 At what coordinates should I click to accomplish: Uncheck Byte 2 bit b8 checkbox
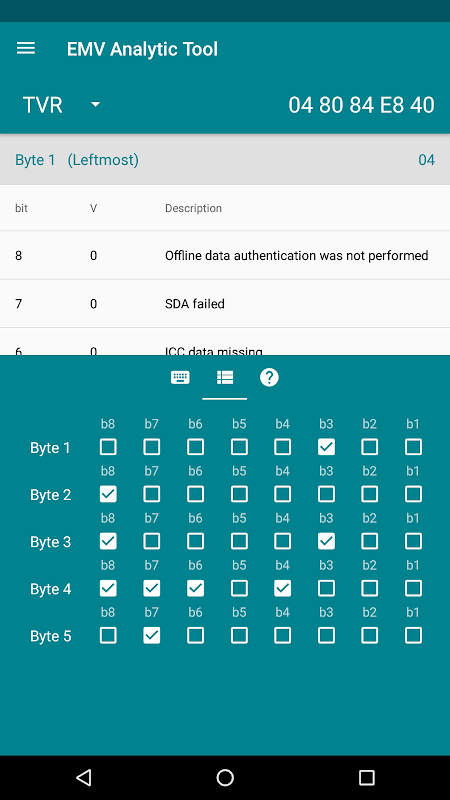[108, 494]
